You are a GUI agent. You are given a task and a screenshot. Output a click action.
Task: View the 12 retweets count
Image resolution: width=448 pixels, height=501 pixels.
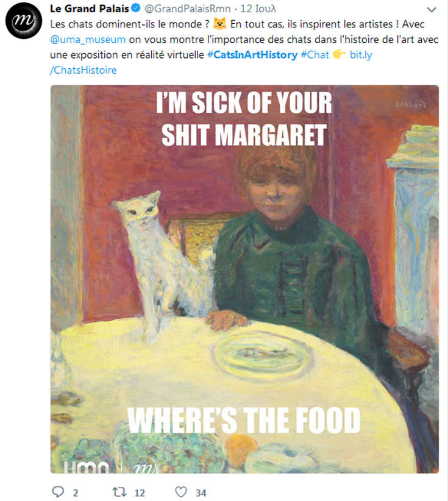tap(139, 492)
